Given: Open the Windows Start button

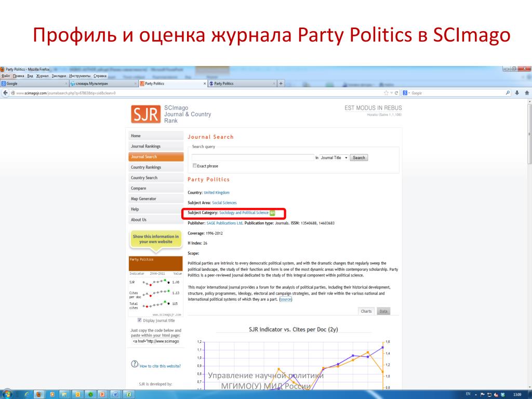Looking at the screenshot, I should pyautogui.click(x=7, y=394).
